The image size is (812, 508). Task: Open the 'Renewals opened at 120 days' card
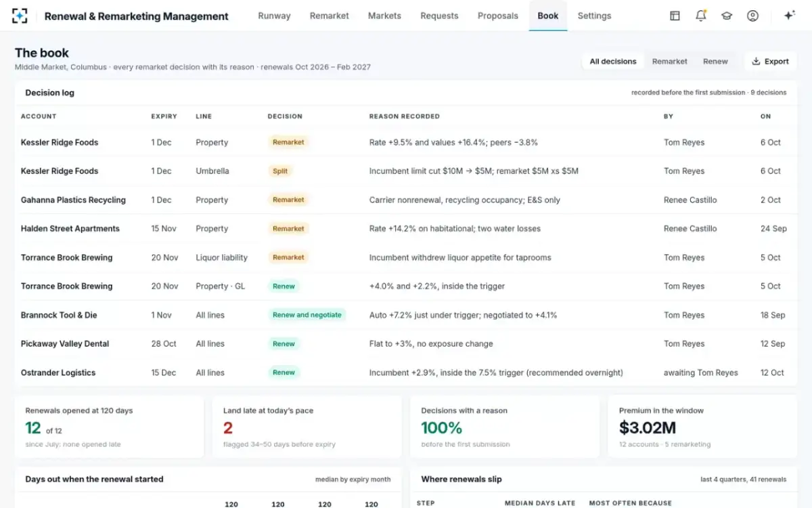[x=109, y=427]
